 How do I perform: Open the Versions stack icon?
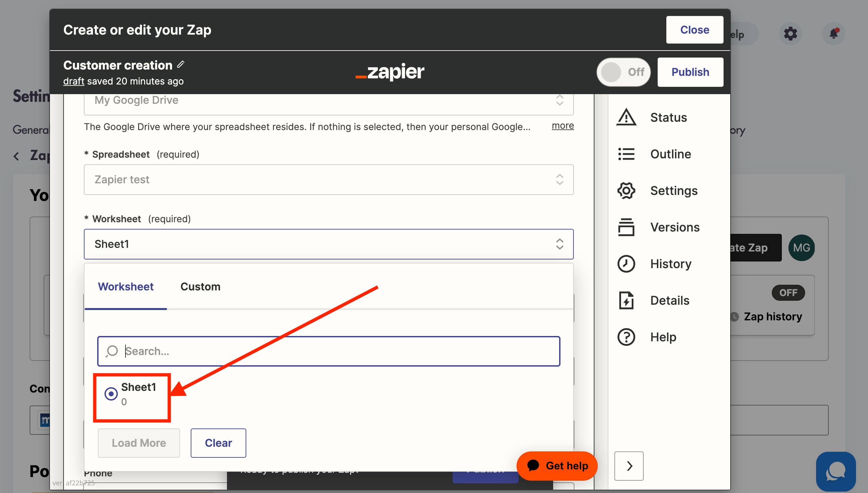pyautogui.click(x=626, y=227)
